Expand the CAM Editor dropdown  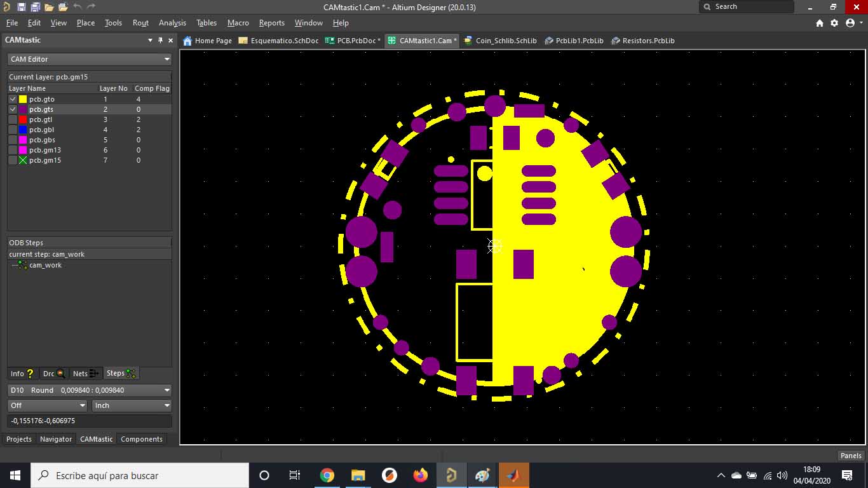point(90,59)
